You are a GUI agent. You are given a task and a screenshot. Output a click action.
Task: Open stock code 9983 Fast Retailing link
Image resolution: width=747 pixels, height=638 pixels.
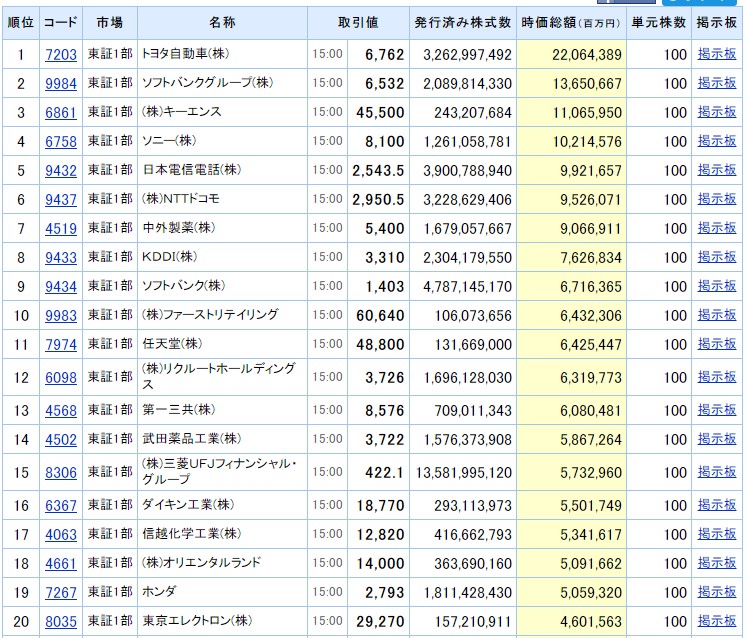click(x=61, y=315)
